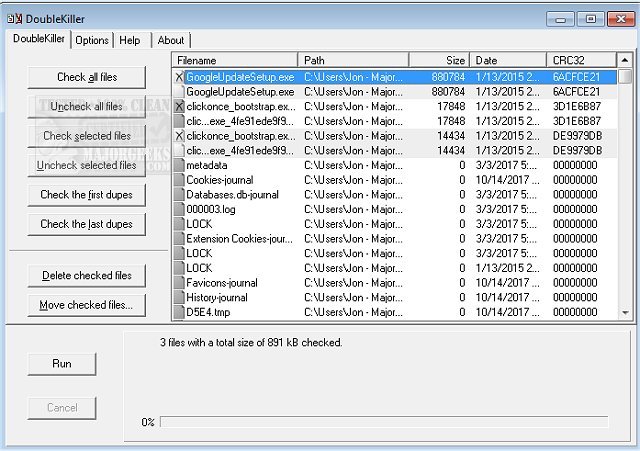Tick the checkbox beside metadata
Image resolution: width=640 pixels, height=451 pixels.
coord(179,165)
